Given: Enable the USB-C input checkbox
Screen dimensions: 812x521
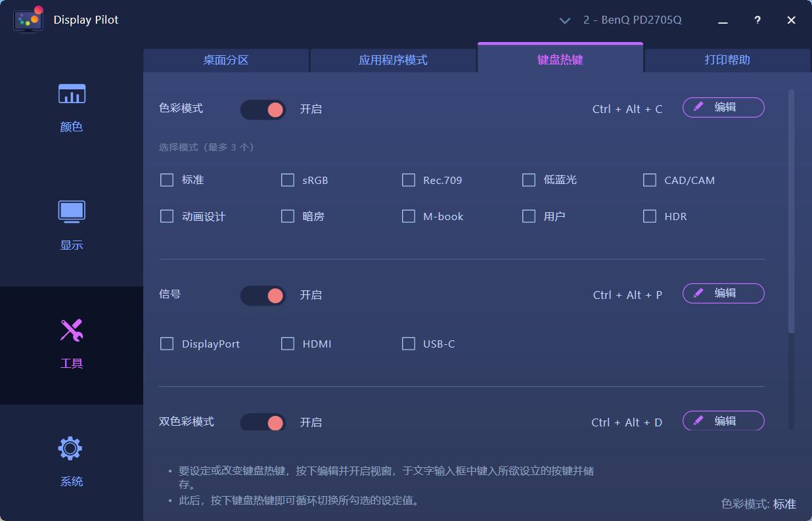Looking at the screenshot, I should 408,343.
